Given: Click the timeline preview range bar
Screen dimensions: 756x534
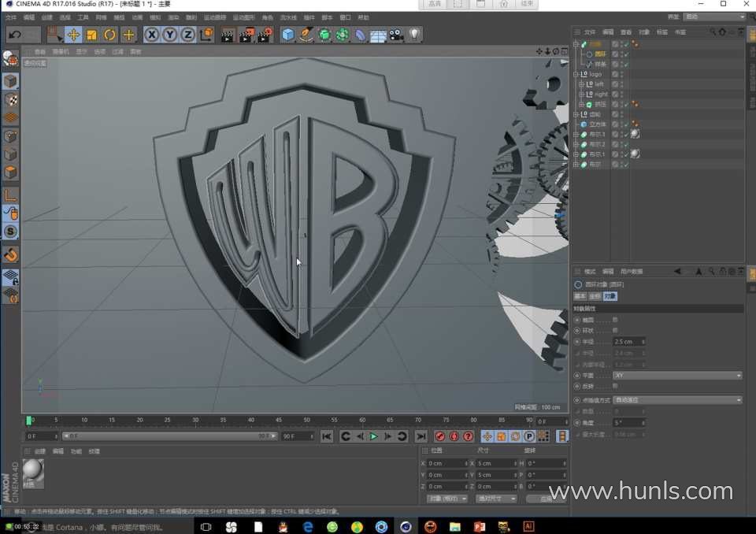Looking at the screenshot, I should point(170,436).
